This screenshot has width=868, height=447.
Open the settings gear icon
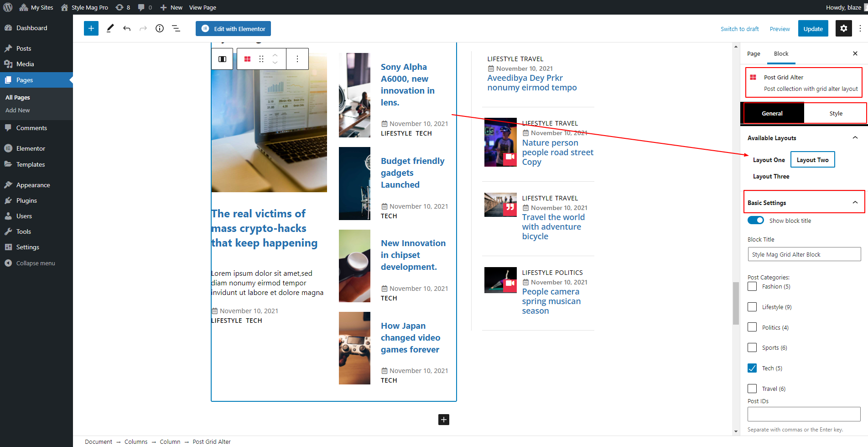843,28
